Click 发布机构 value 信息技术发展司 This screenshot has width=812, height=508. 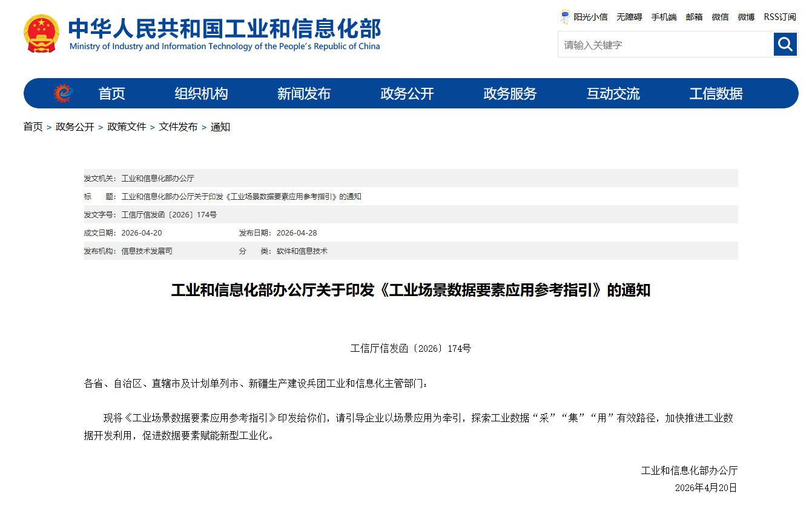[147, 251]
